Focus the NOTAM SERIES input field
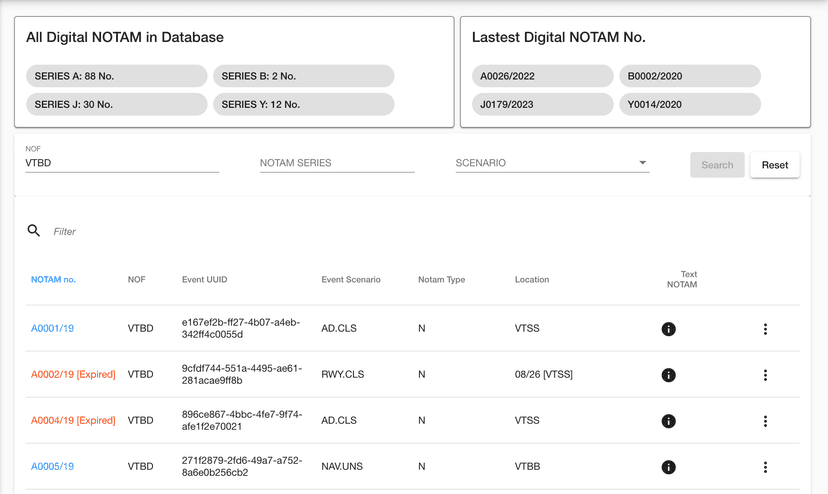 point(337,163)
